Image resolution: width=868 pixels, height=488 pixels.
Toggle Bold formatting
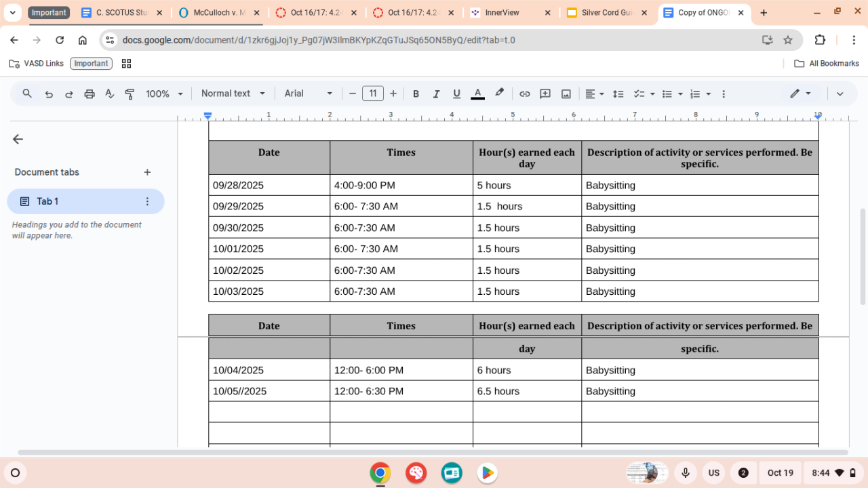(x=416, y=94)
